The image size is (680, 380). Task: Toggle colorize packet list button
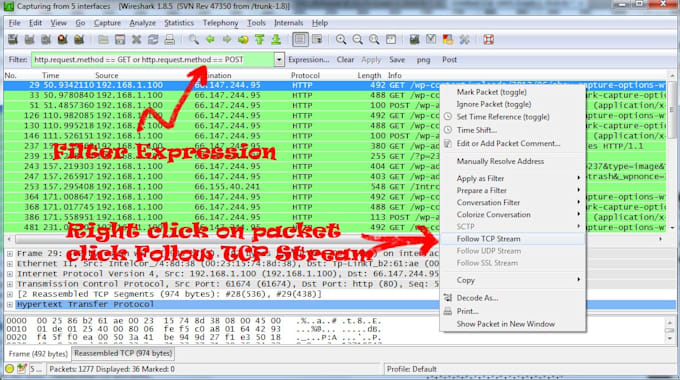coord(300,39)
